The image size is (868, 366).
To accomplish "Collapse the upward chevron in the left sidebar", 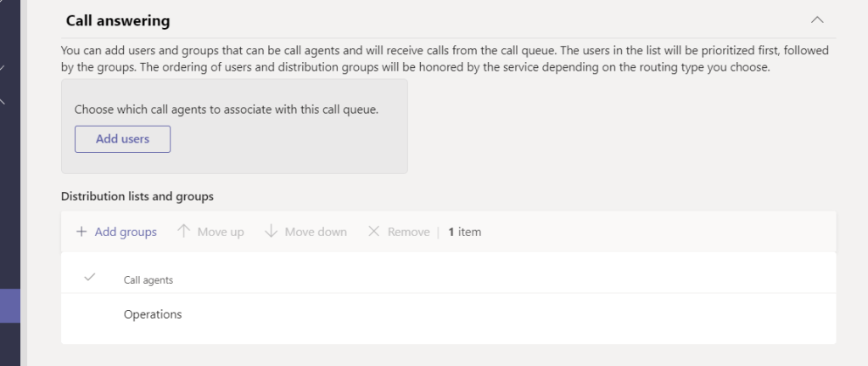I will 3,102.
